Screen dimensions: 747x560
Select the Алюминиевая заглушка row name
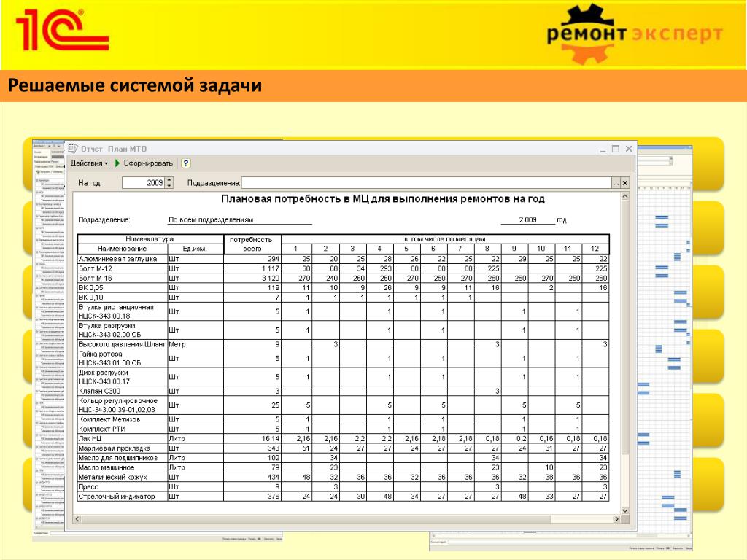pyautogui.click(x=123, y=259)
